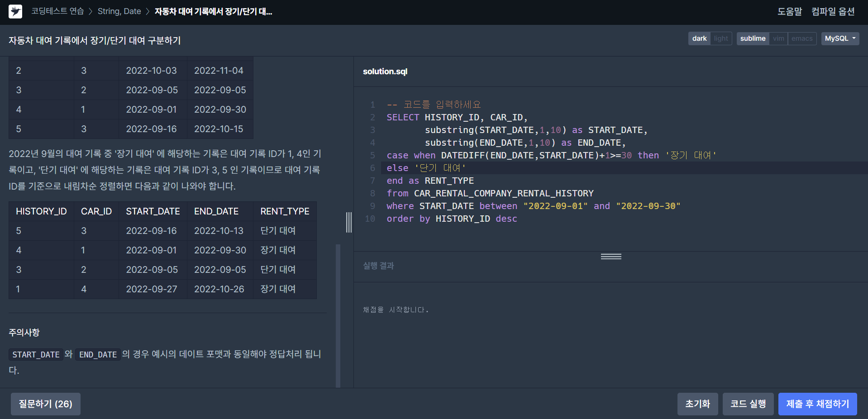Select vim keybinding mode
Viewport: 868px width, 419px height.
[778, 38]
